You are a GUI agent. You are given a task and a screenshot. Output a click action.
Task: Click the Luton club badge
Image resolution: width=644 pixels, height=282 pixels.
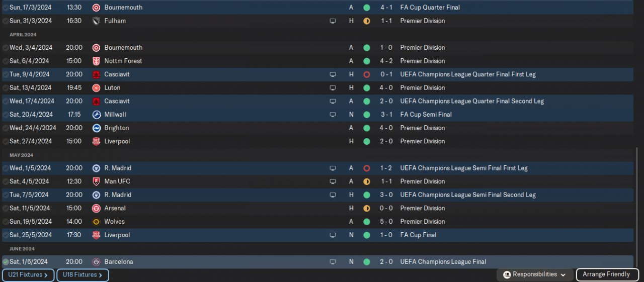96,88
